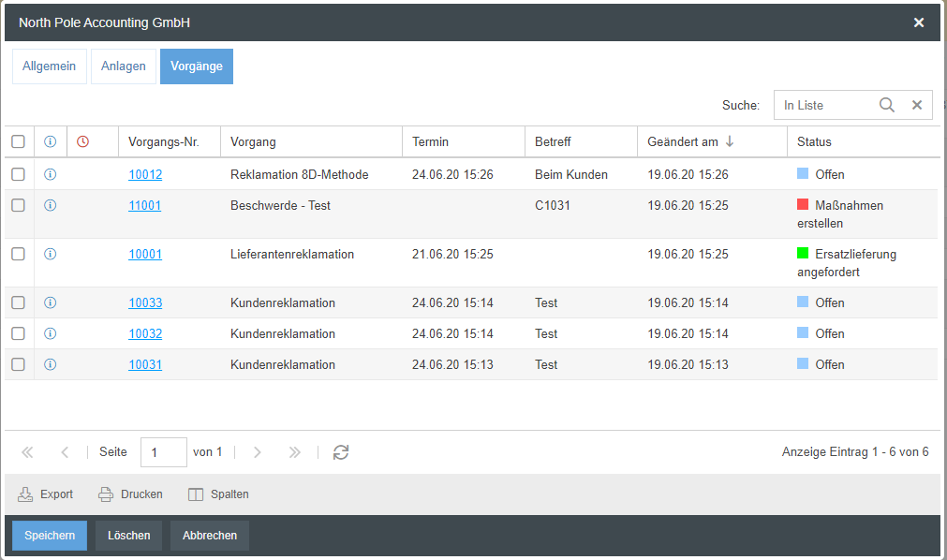Check the box for row 10001
Image resolution: width=947 pixels, height=560 pixels.
pos(18,254)
